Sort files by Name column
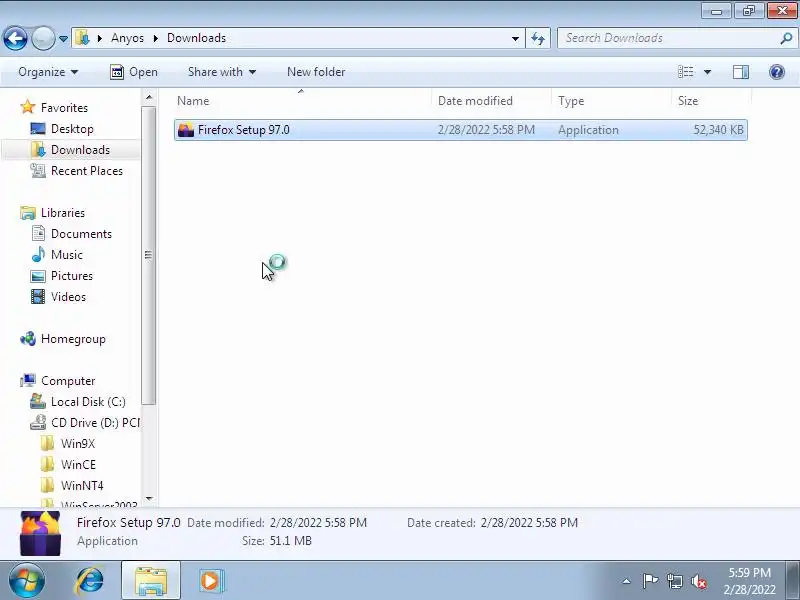This screenshot has width=800, height=600. coord(301,101)
